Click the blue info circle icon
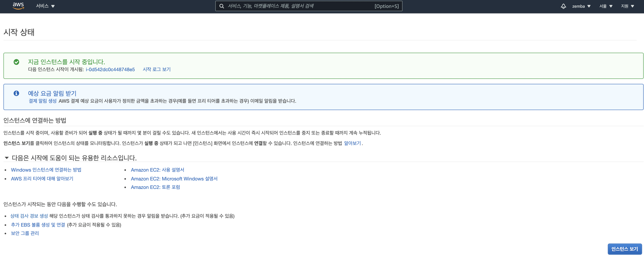This screenshot has width=644, height=262. coord(17,93)
